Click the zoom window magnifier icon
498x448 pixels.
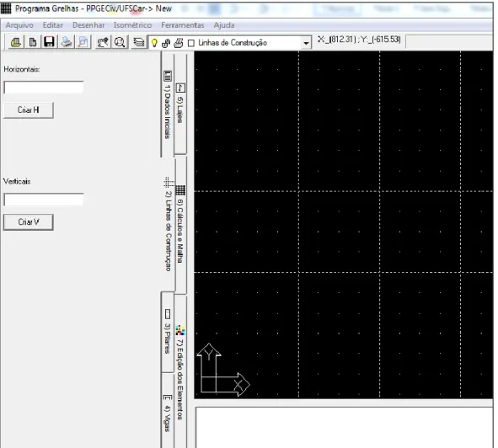(120, 42)
